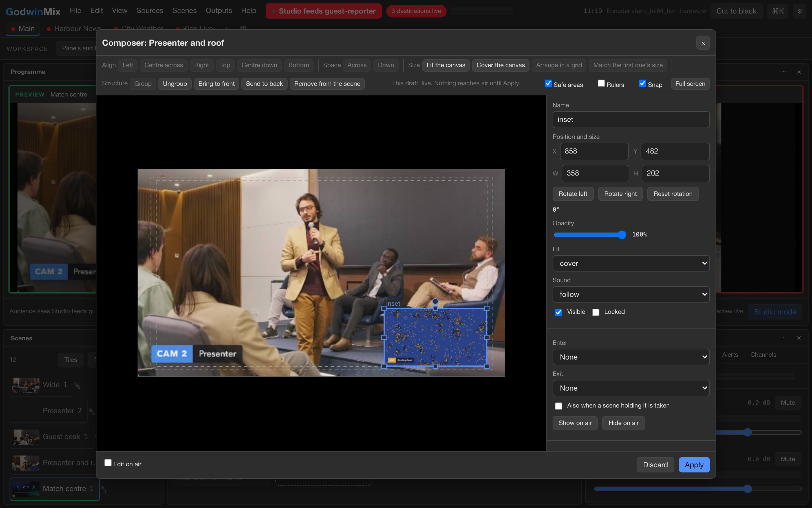This screenshot has width=812, height=508.
Task: Click the inset rotation handle
Action: 435,301
